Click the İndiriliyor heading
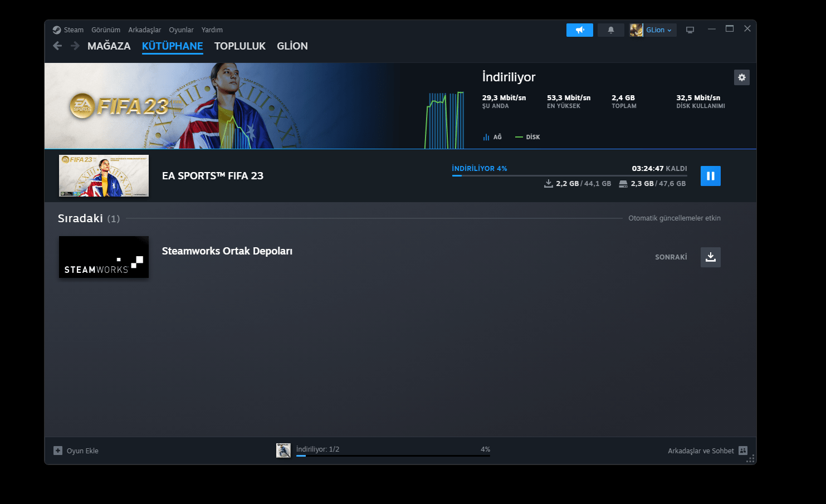This screenshot has height=504, width=826. tap(509, 77)
